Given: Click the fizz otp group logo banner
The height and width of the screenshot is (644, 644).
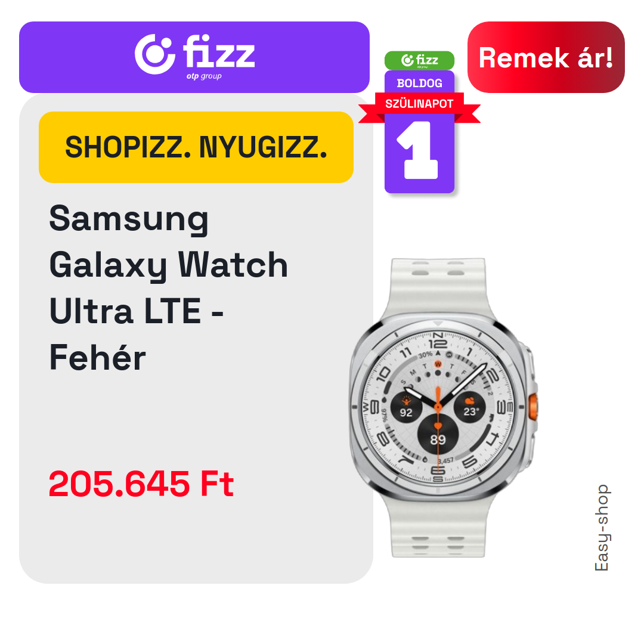Looking at the screenshot, I should (194, 57).
